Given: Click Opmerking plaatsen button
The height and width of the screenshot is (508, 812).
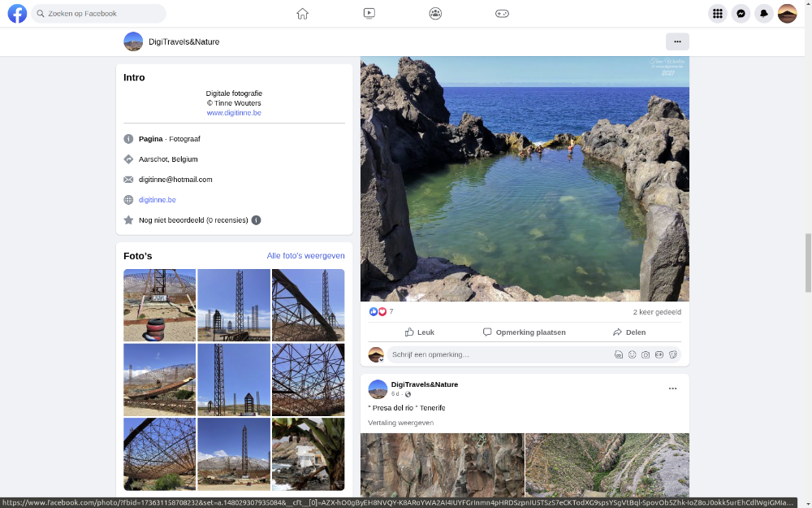Looking at the screenshot, I should tap(524, 332).
